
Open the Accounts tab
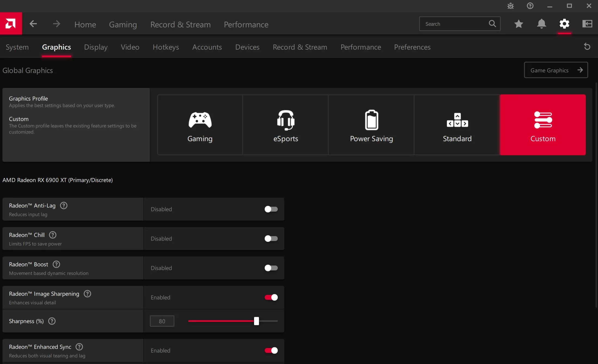click(x=207, y=47)
